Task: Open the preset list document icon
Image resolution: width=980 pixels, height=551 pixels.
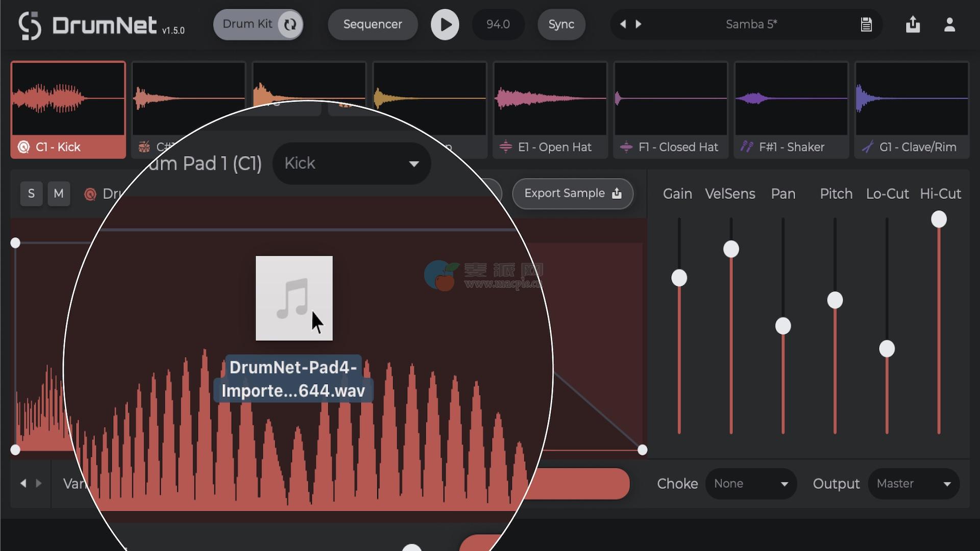Action: tap(866, 24)
